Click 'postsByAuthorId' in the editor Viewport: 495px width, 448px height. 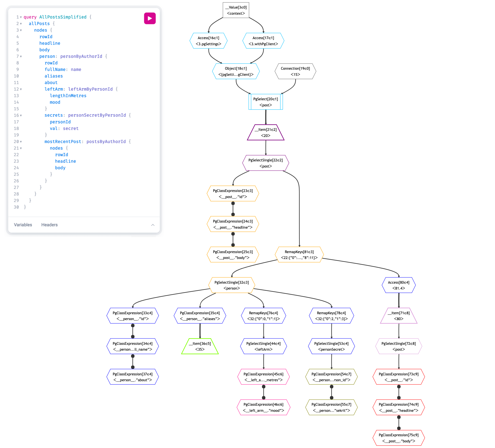click(106, 141)
